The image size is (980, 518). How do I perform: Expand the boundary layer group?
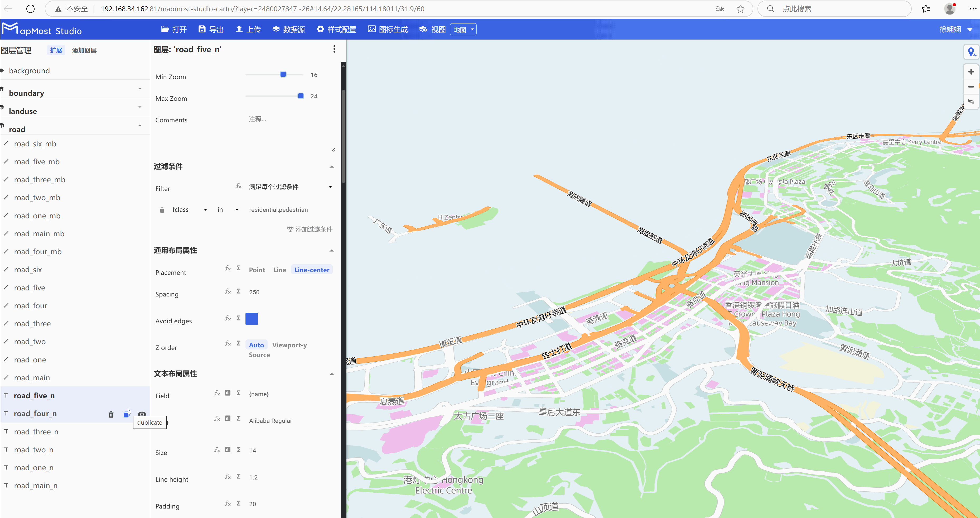[x=140, y=89]
